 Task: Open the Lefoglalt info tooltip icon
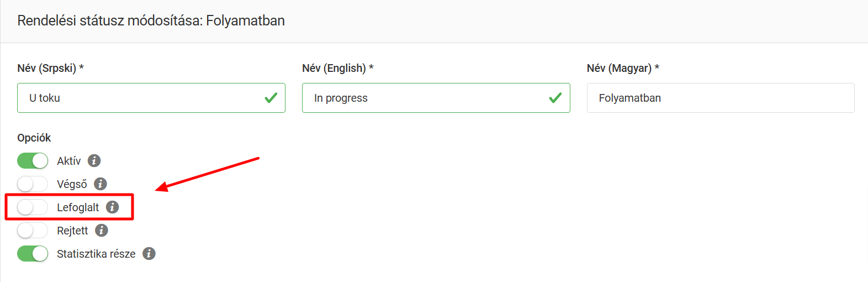[x=113, y=207]
